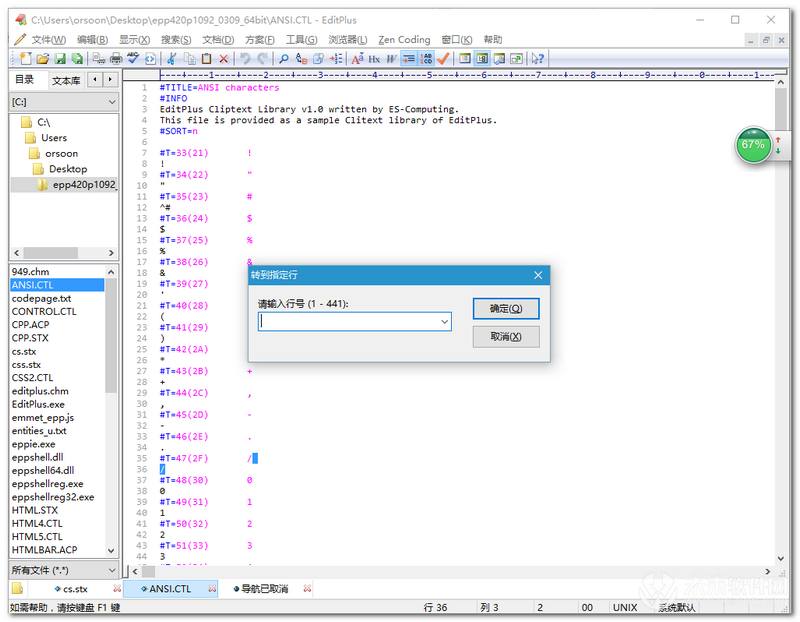Open the 工具(G) menu
Screen dimensions: 800x622
coord(302,40)
